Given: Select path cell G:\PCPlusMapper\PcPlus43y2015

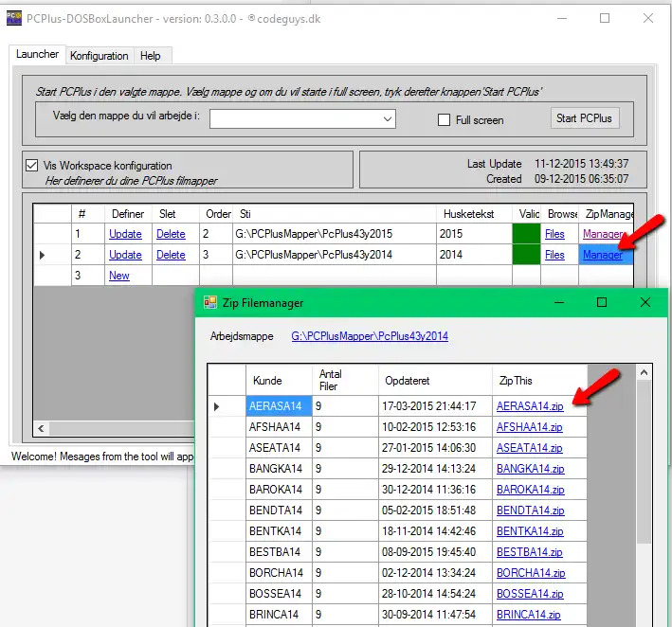Looking at the screenshot, I should (335, 234).
